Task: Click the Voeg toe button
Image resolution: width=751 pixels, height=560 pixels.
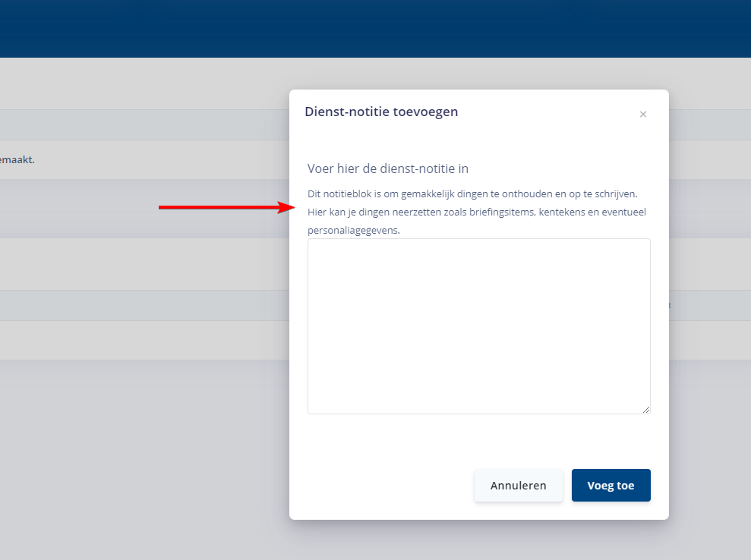Action: click(611, 486)
